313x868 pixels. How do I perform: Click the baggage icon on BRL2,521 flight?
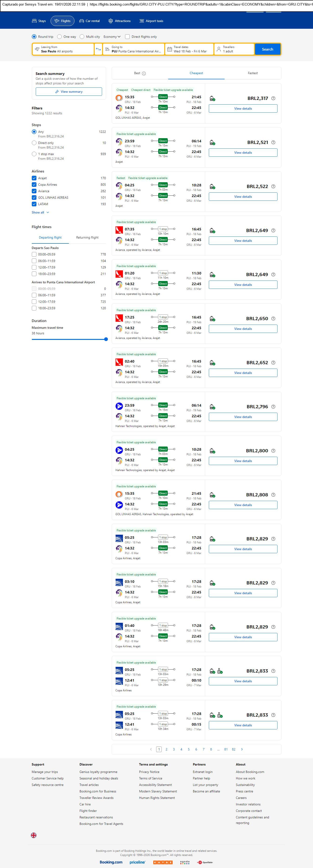click(x=213, y=143)
